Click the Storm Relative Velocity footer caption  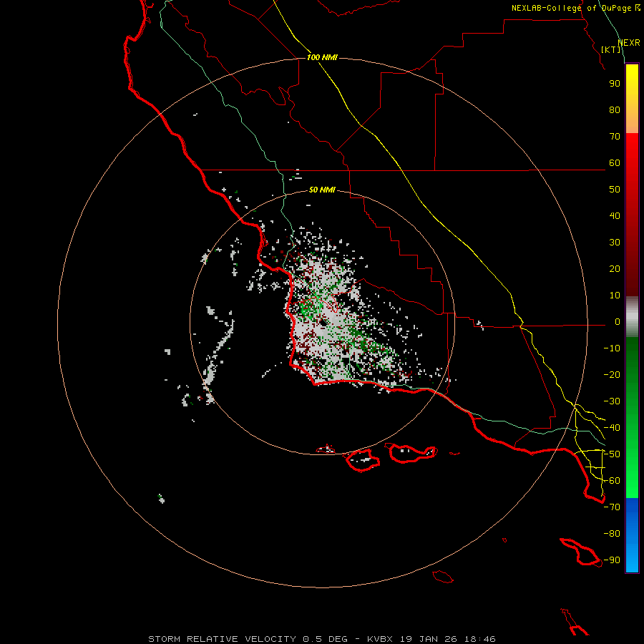(321, 639)
